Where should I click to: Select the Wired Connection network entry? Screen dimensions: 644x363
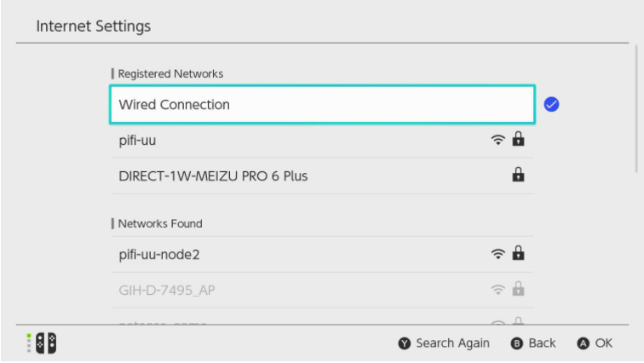pos(322,104)
